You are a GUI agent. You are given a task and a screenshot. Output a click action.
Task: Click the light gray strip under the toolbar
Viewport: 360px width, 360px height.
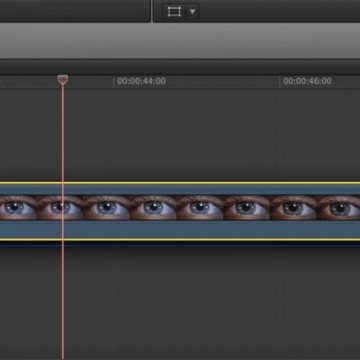180,41
